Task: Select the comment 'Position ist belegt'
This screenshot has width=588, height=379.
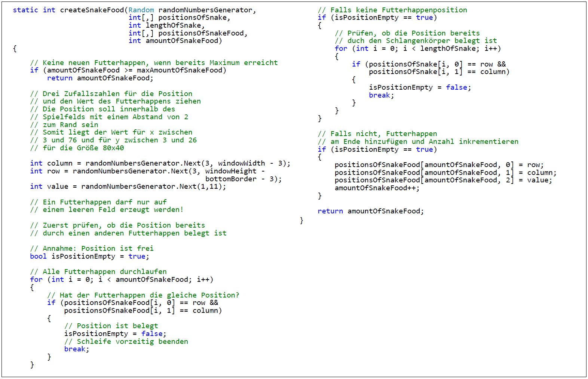Action: (x=111, y=326)
